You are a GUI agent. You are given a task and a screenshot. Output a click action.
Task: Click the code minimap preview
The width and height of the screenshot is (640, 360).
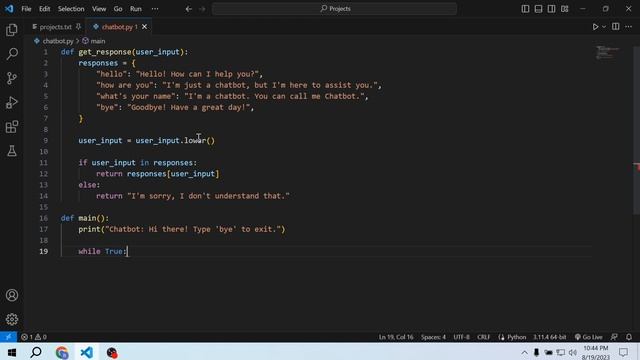pyautogui.click(x=607, y=53)
